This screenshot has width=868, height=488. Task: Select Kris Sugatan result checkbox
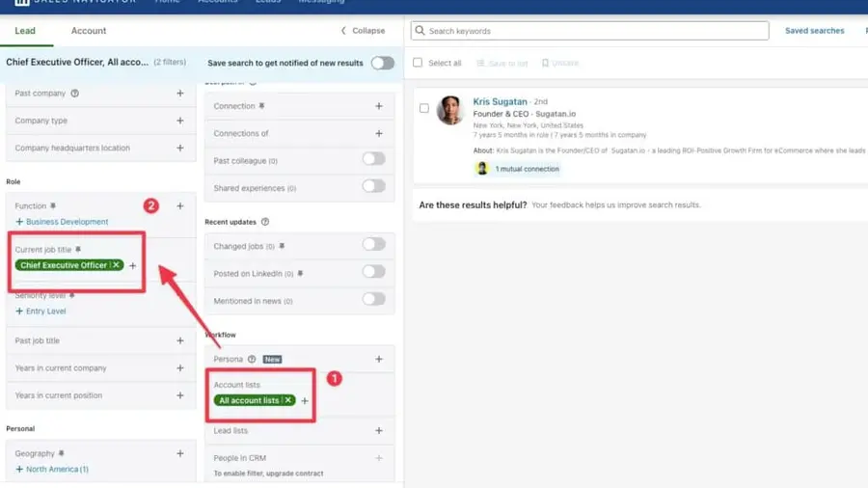pyautogui.click(x=424, y=108)
